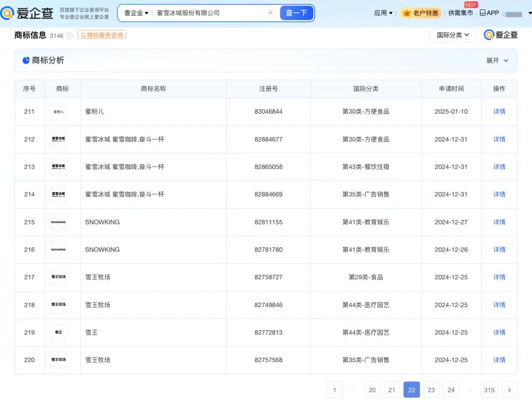Click the 雪王 trademark thumbnail in row 219
This screenshot has height=405, width=532.
tap(58, 332)
